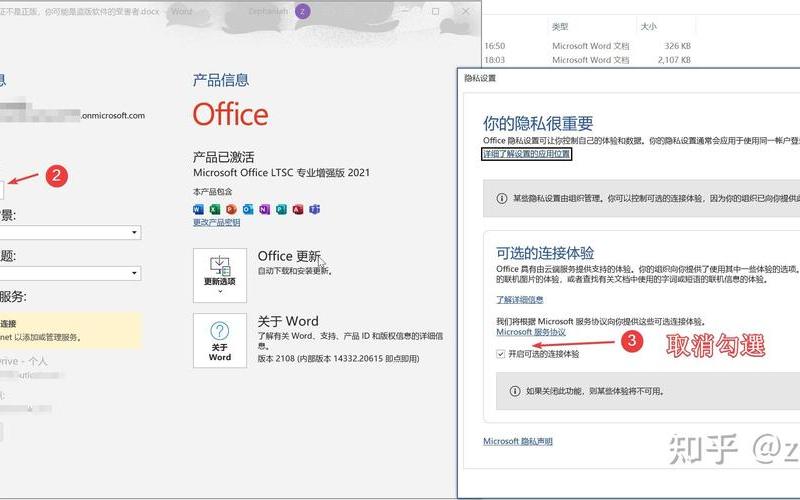Viewport: 800px width, 500px height.
Task: Click the 产品已激活 text
Action: point(223,157)
